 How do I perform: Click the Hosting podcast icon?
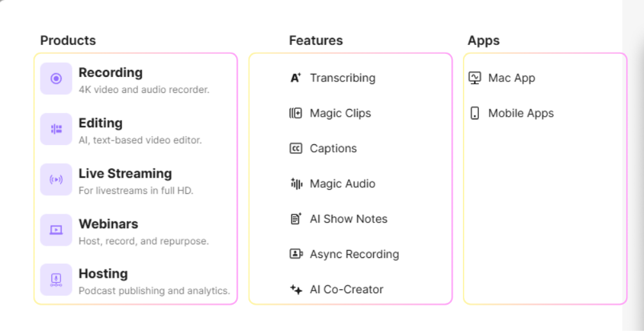coord(56,280)
